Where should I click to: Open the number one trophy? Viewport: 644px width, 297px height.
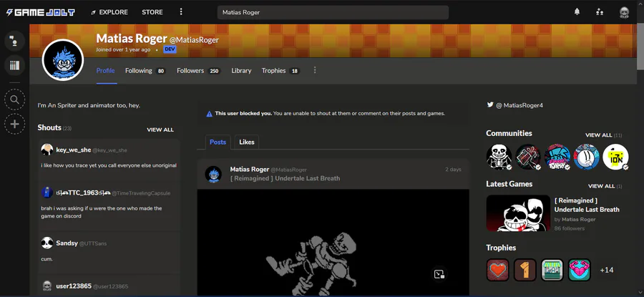point(525,270)
